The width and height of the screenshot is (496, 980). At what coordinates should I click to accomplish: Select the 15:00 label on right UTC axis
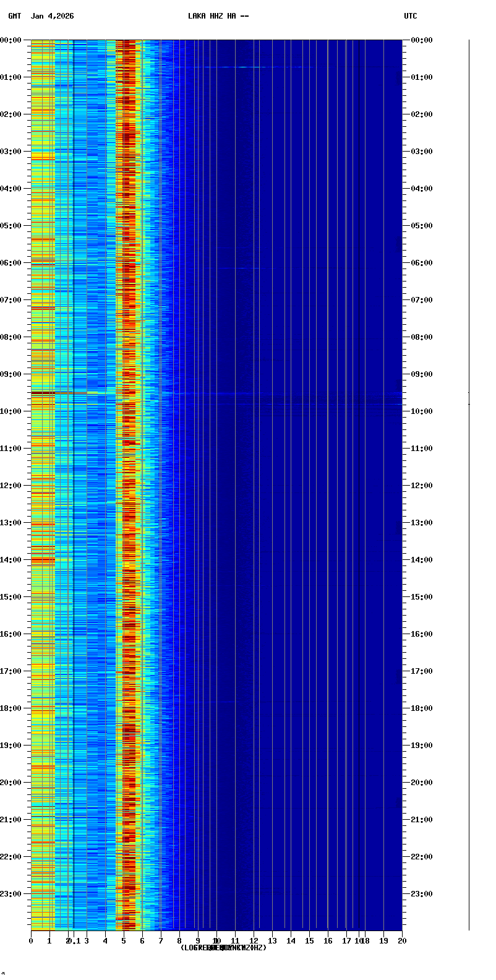click(x=422, y=597)
